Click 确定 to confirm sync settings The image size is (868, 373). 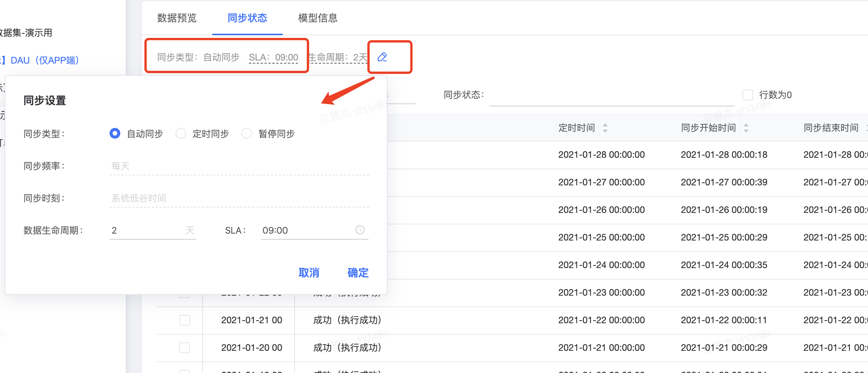coord(358,273)
